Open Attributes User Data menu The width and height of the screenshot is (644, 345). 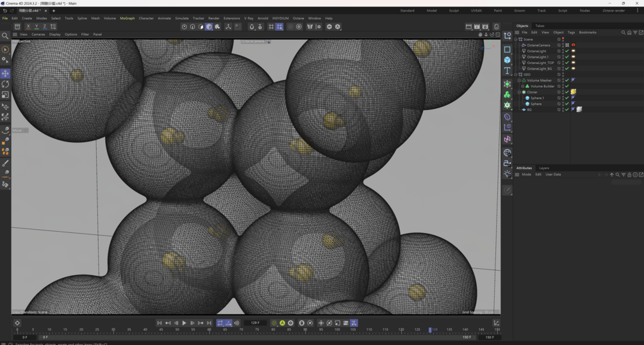tap(553, 174)
